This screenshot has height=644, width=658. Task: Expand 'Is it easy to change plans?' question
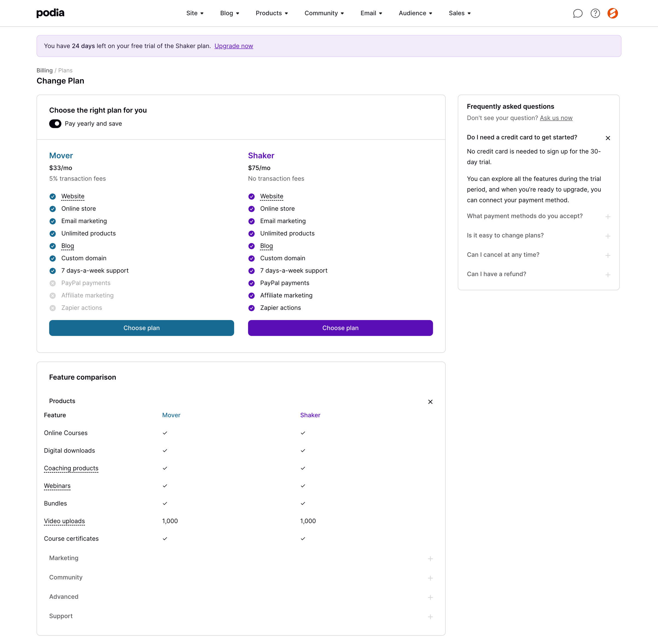(538, 235)
